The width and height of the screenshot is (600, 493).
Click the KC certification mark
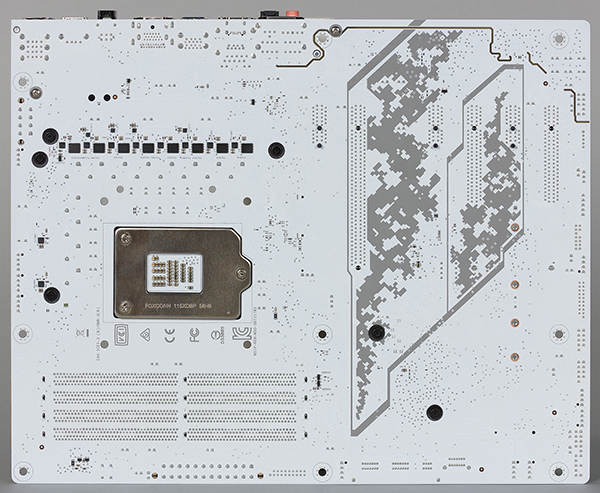point(242,333)
